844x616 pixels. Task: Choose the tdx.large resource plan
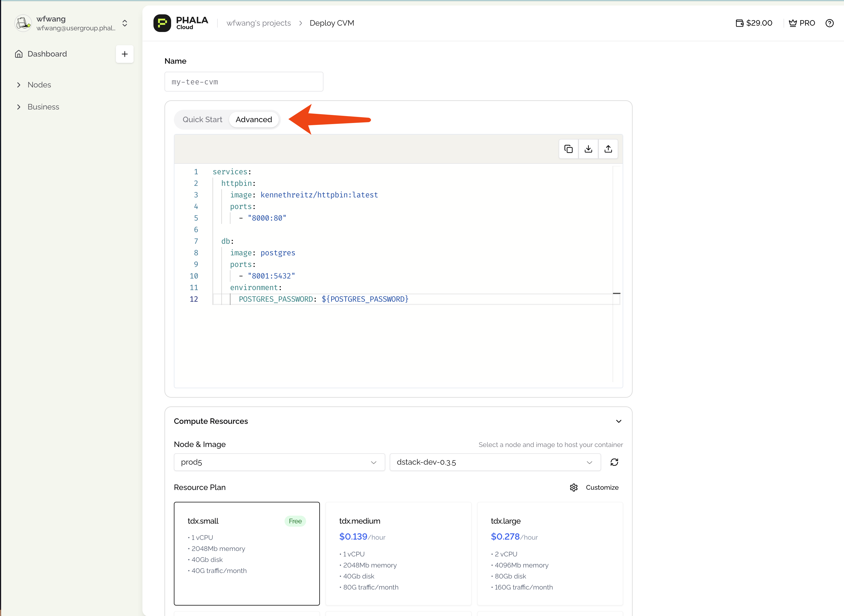[x=550, y=553]
